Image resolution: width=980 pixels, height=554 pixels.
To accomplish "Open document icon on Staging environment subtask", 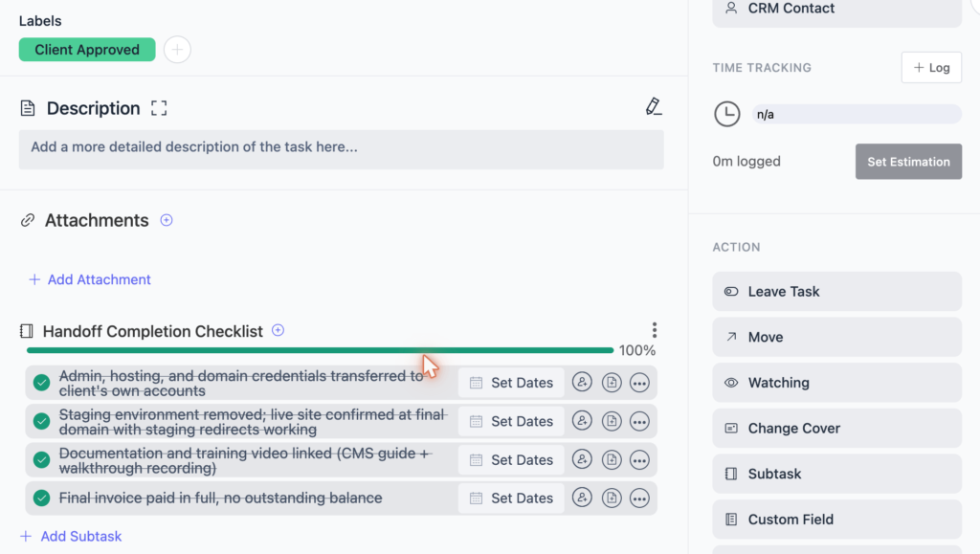I will 612,421.
